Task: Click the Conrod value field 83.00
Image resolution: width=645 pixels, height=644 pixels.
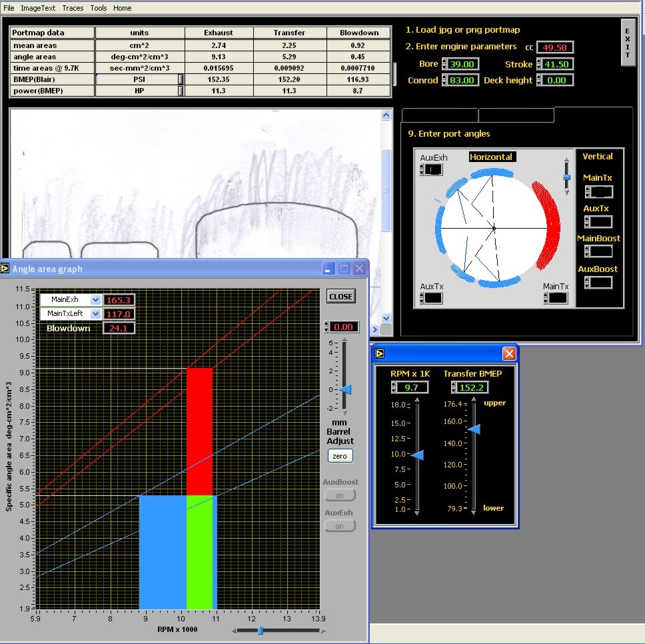Action: coord(462,80)
